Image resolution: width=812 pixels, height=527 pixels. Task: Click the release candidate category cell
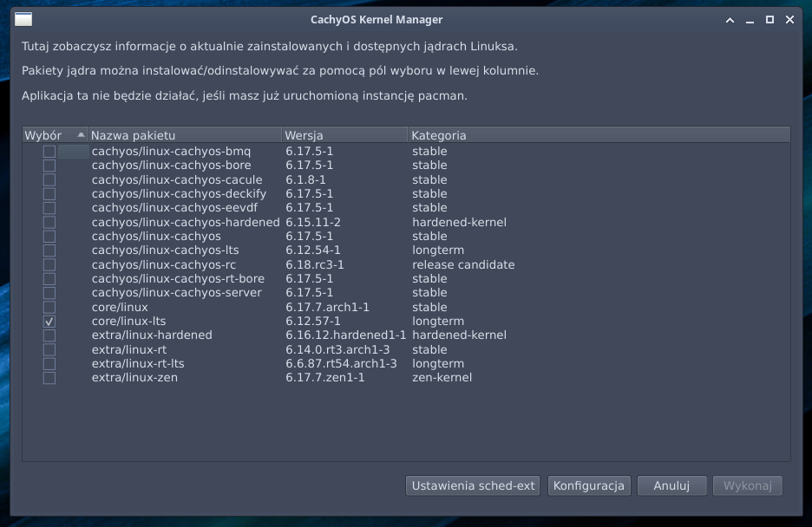pyautogui.click(x=463, y=264)
